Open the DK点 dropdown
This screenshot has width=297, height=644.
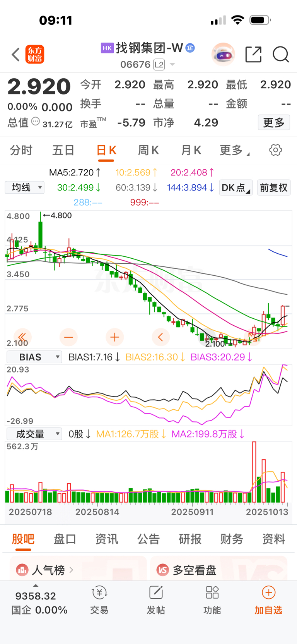pyautogui.click(x=236, y=188)
